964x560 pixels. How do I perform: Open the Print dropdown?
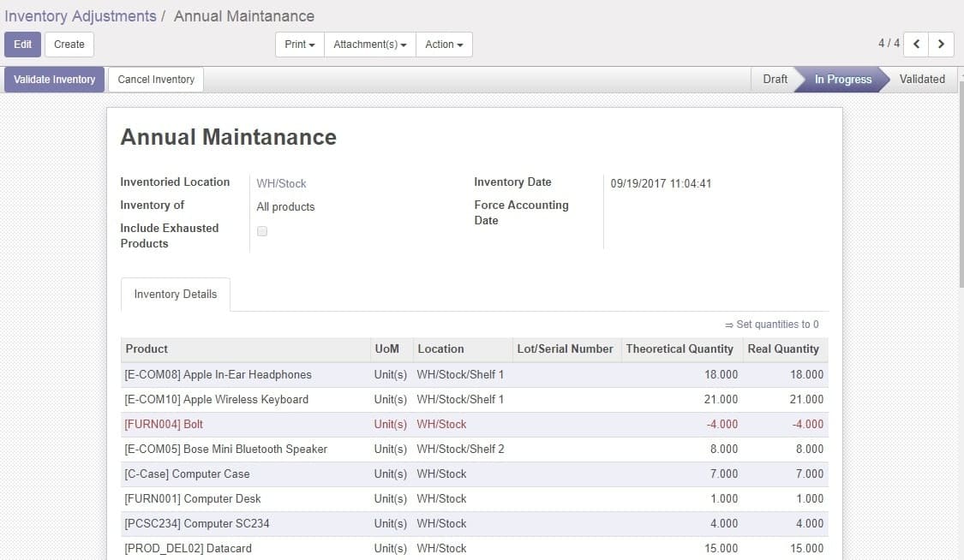tap(299, 45)
